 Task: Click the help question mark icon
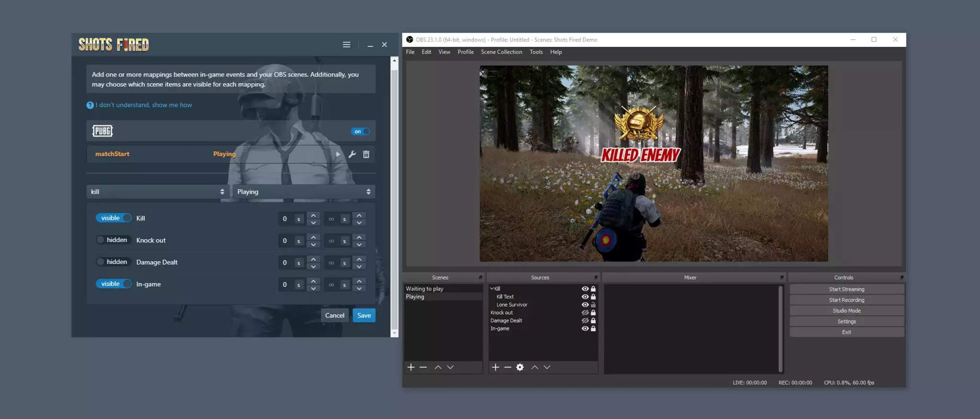coord(90,105)
